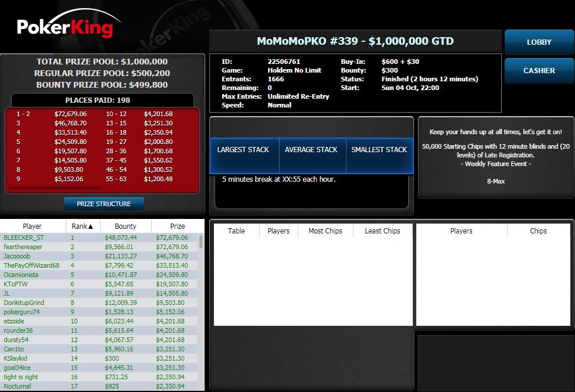Open the CASHIER
The image size is (575, 392).
tap(539, 71)
